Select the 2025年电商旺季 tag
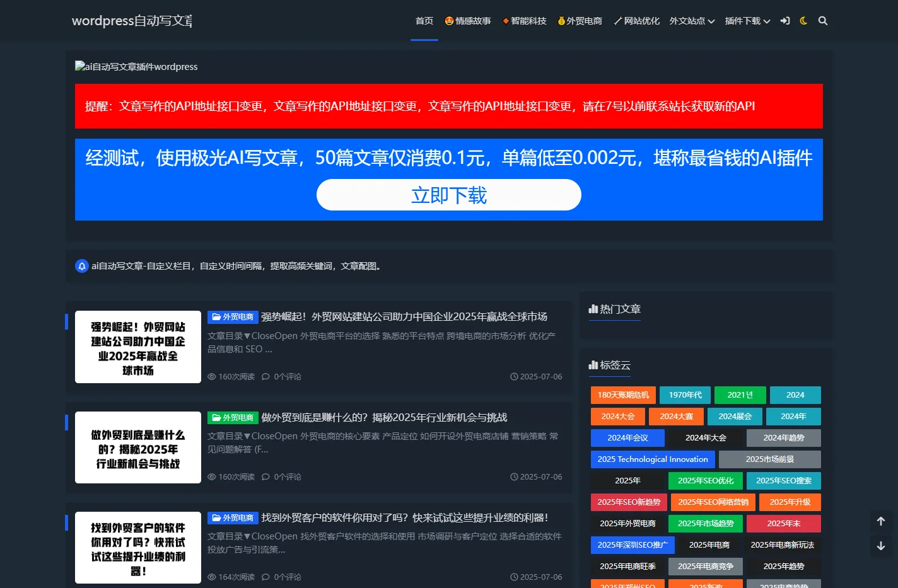The height and width of the screenshot is (588, 898). (627, 567)
